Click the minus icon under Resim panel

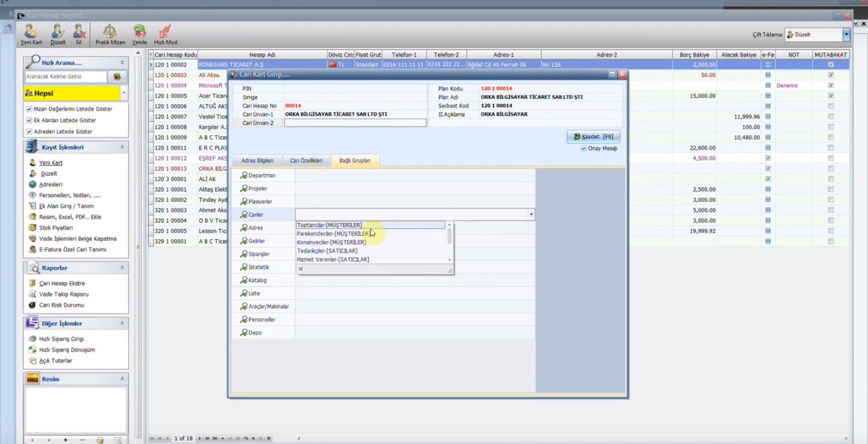point(83,440)
